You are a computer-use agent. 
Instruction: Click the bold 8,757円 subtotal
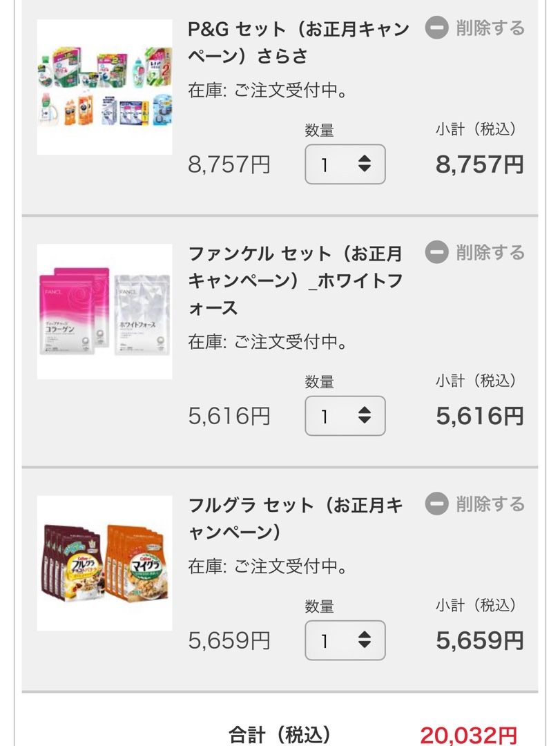[x=480, y=164]
